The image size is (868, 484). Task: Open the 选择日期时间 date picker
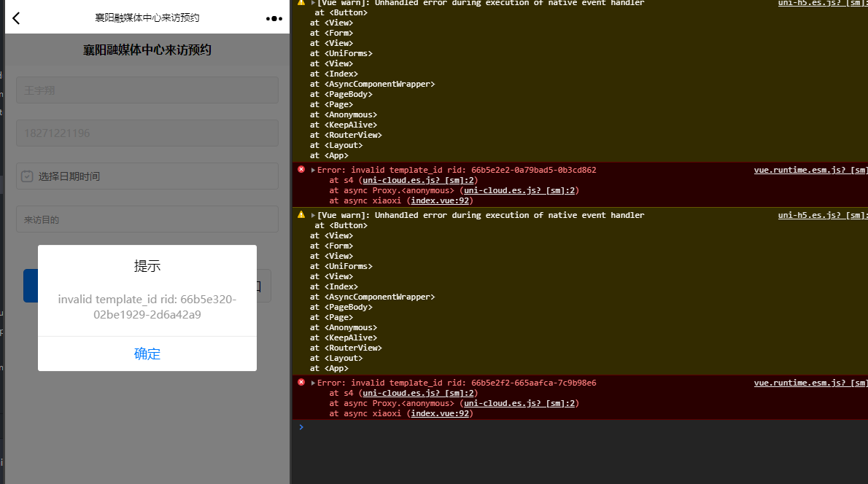(x=147, y=176)
